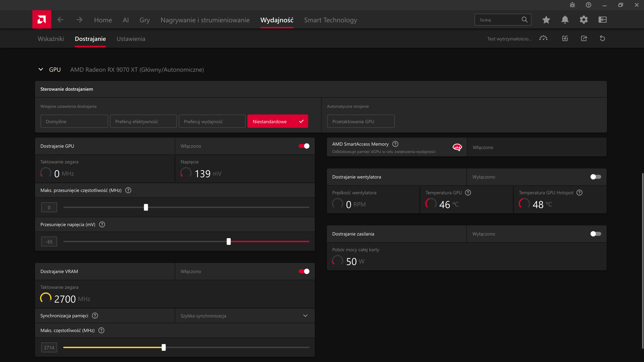Click the bug report icon
Image resolution: width=644 pixels, height=362 pixels.
[x=572, y=5]
